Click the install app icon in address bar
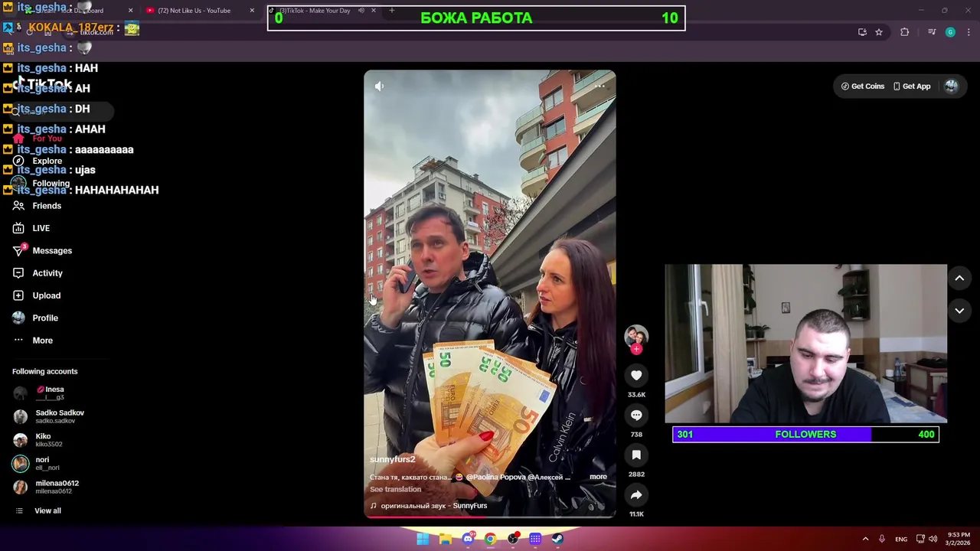 (x=862, y=32)
